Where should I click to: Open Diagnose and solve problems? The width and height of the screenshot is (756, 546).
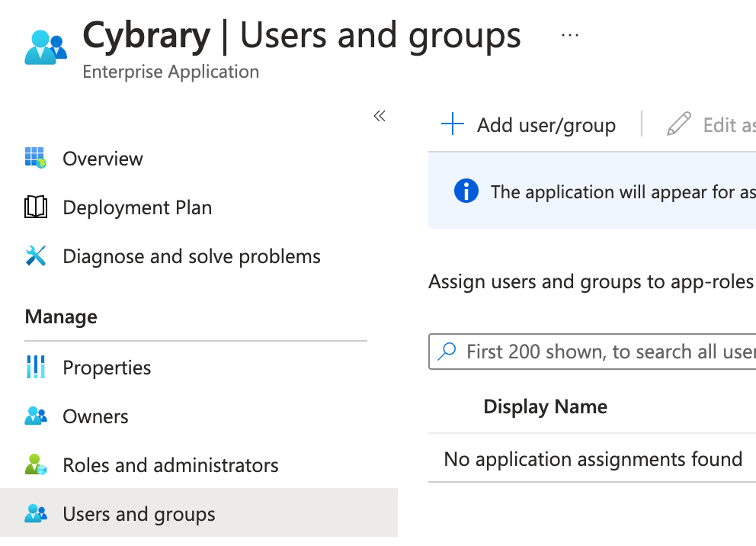191,256
